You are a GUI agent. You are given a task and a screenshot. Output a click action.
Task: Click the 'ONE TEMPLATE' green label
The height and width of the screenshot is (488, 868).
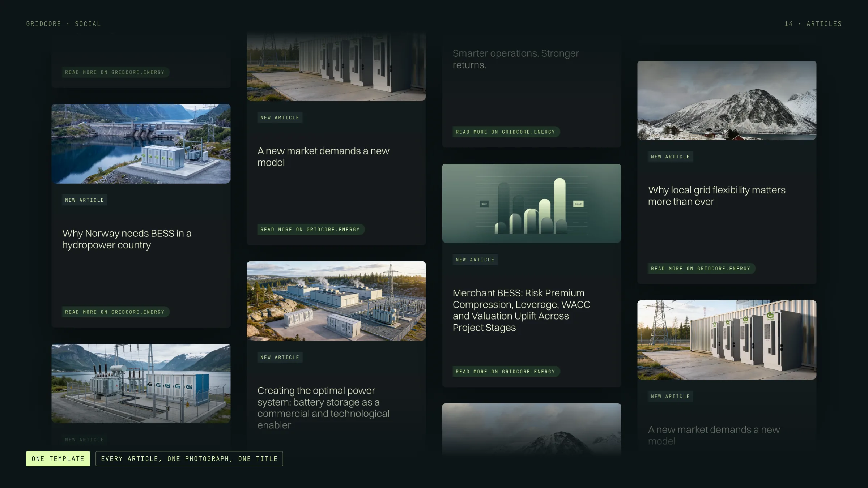click(x=58, y=459)
